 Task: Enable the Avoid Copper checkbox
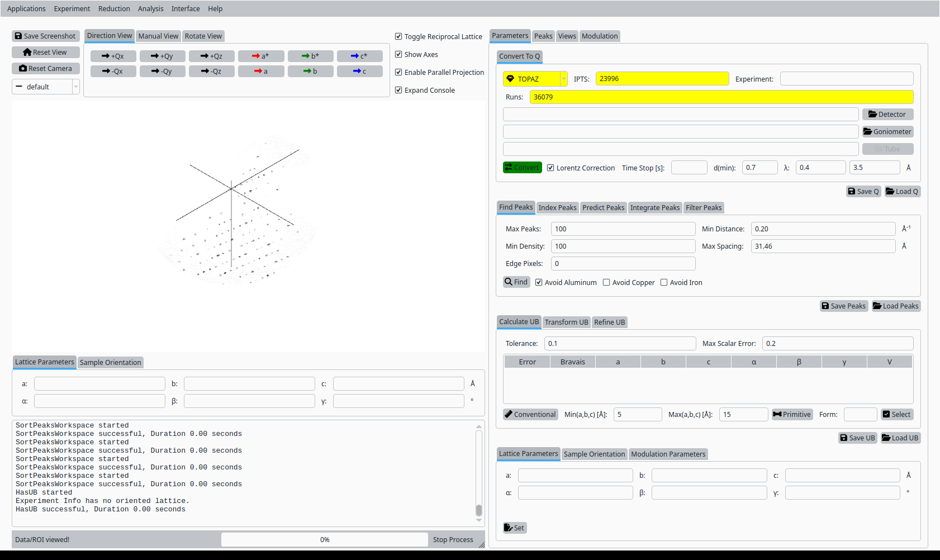pos(606,283)
